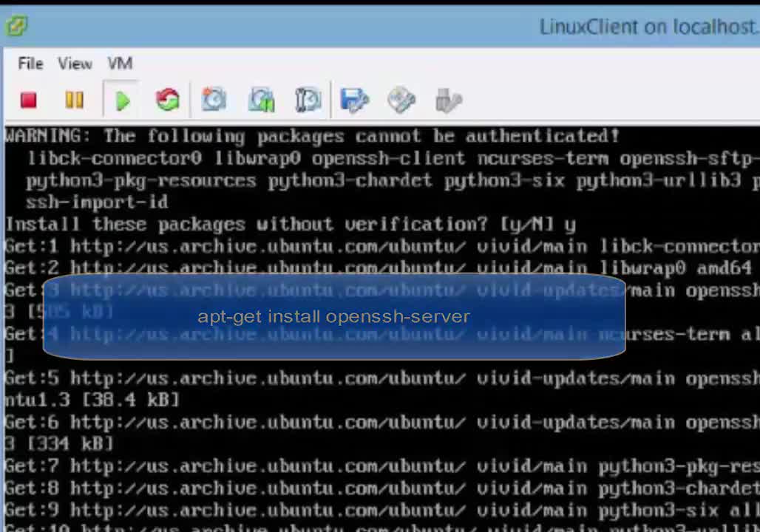Click the Get:6 vivid-updates openssh line

point(382,423)
